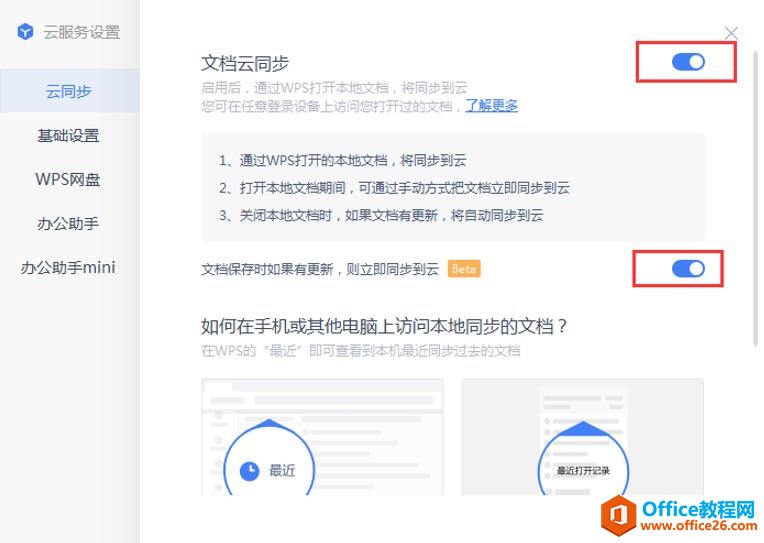Click the 如何在手机或其他电脑上访问 heading
This screenshot has height=543, width=764.
click(x=384, y=326)
